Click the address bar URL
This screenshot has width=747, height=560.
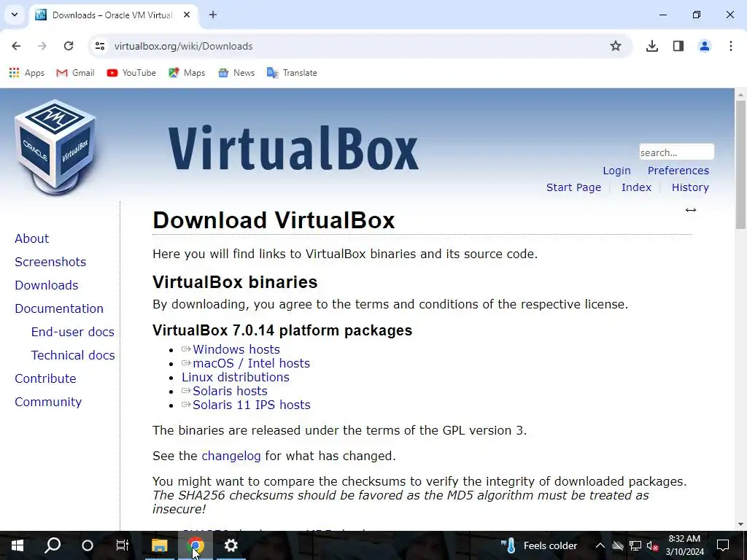pos(183,46)
